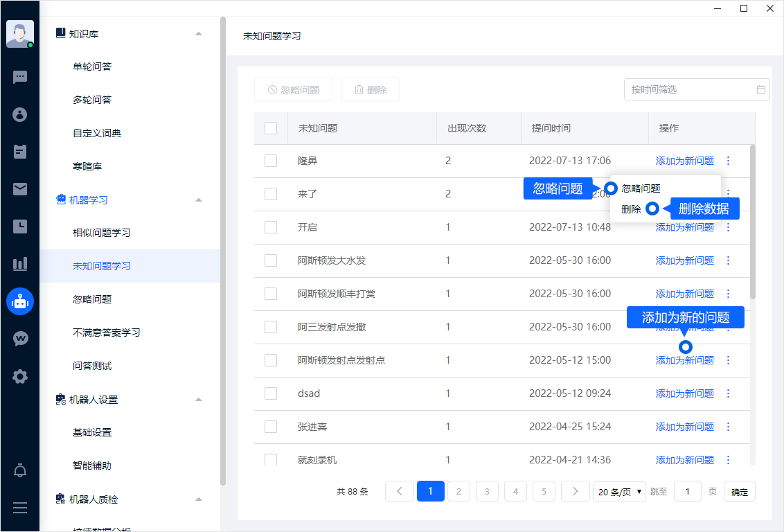Open the 20 条/页 page size dropdown
Image resolution: width=784 pixels, height=532 pixels.
click(619, 492)
